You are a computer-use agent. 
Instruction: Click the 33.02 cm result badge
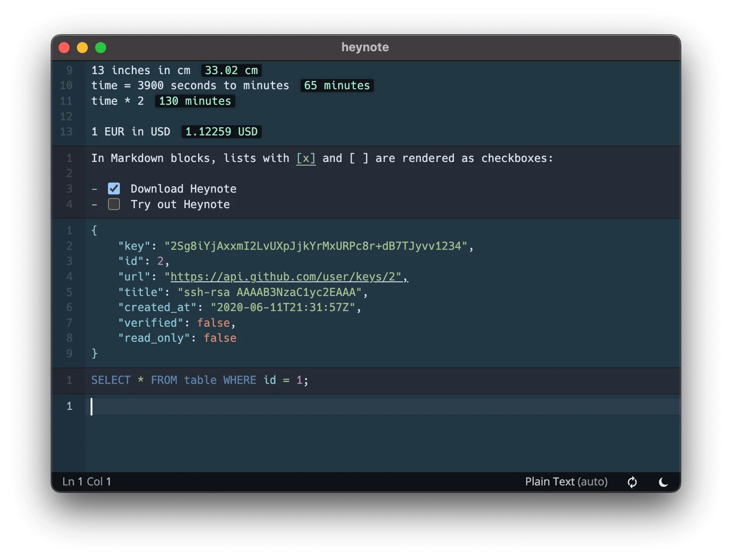[x=231, y=70]
